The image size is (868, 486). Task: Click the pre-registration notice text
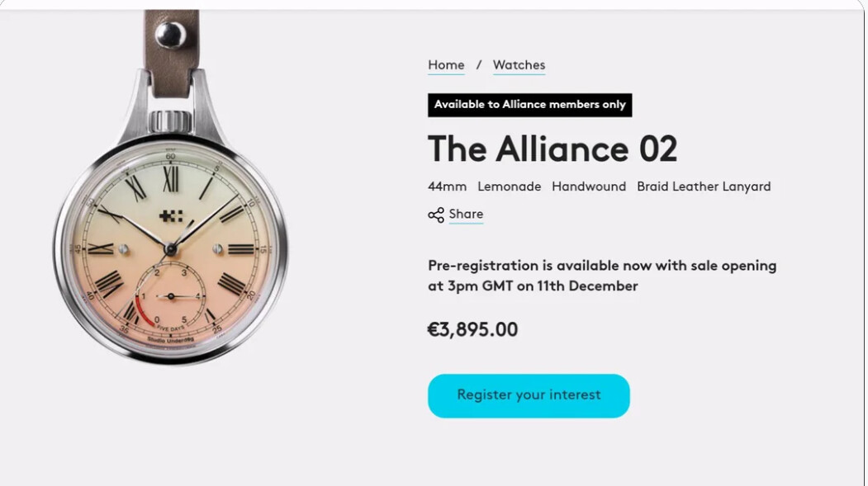pyautogui.click(x=602, y=276)
